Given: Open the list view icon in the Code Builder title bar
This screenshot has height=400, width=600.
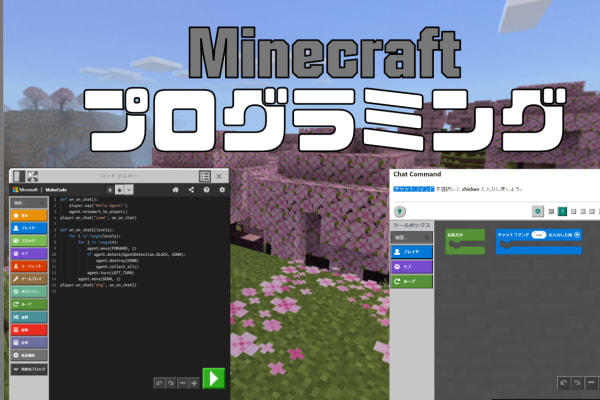Looking at the screenshot, I should (205, 176).
